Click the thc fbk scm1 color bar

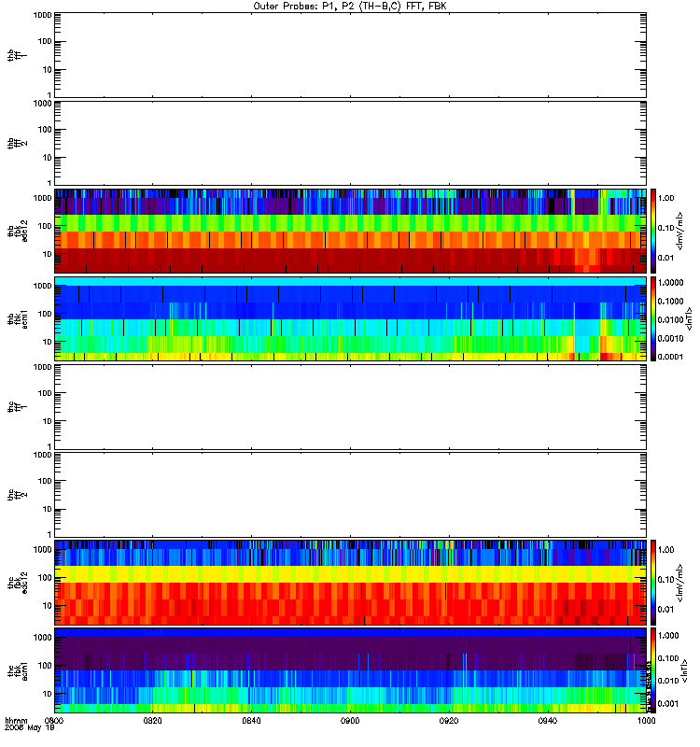[x=653, y=670]
